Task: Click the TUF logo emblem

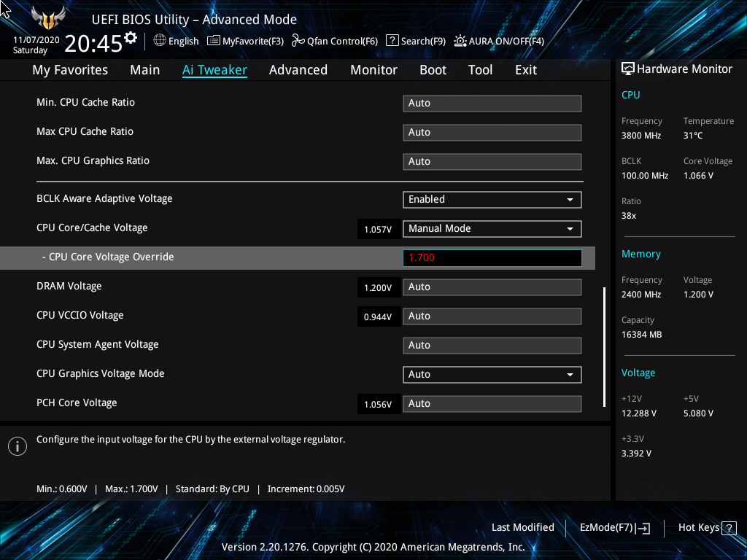Action: click(48, 19)
